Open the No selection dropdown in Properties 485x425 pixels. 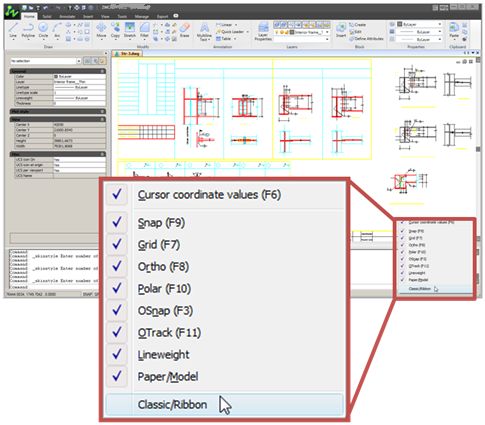click(x=79, y=61)
